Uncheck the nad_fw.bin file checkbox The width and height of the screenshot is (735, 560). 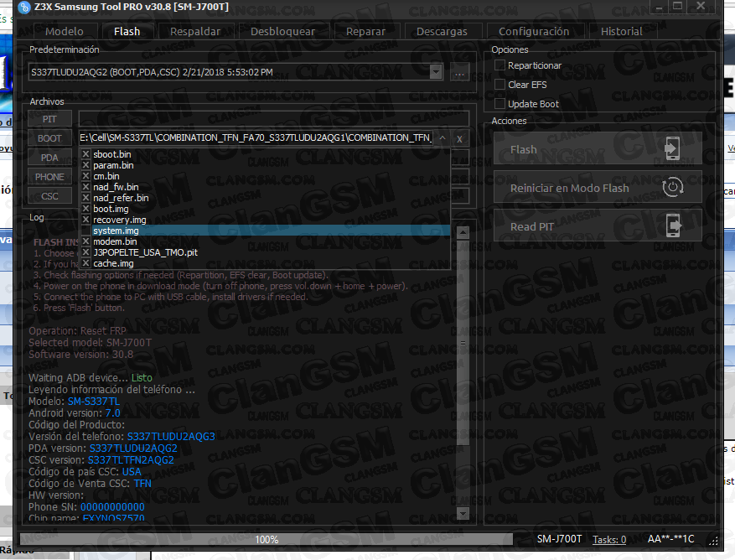coord(85,187)
